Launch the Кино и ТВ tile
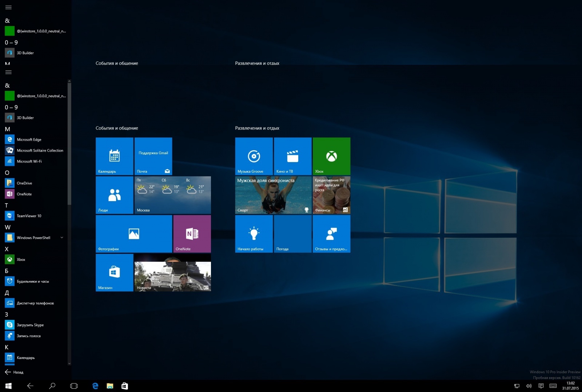582x392 pixels. pos(292,156)
